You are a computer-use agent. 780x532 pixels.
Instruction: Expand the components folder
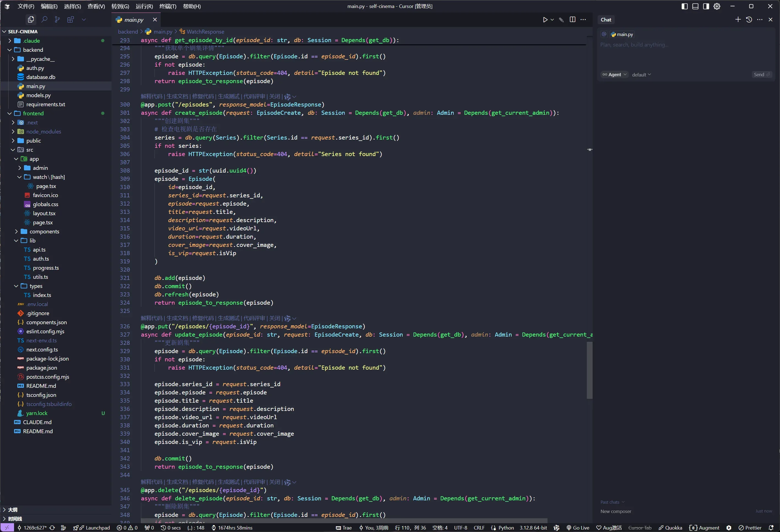(x=44, y=231)
